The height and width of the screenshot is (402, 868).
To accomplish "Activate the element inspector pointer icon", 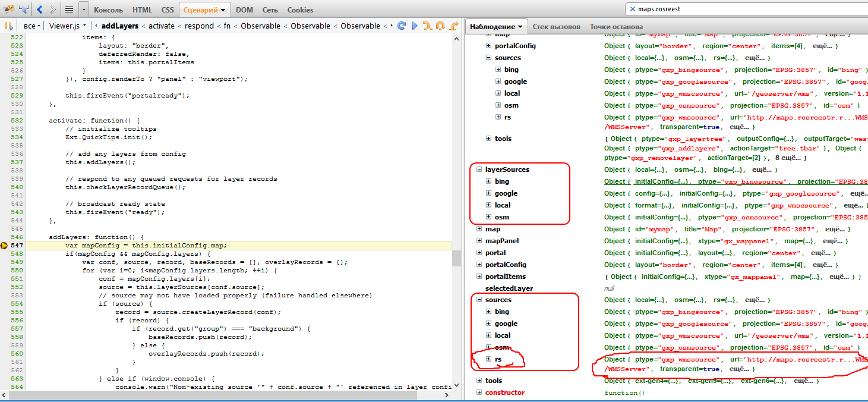I will coord(24,10).
